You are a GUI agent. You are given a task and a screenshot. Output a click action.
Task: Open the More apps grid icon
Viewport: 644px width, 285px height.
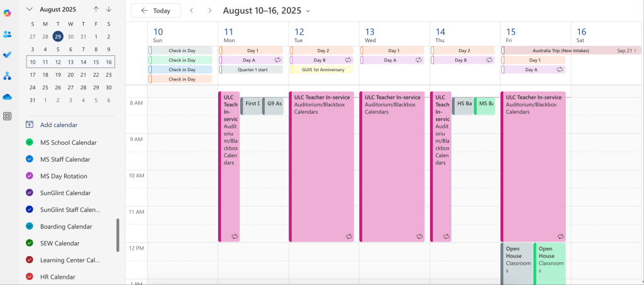pos(8,116)
